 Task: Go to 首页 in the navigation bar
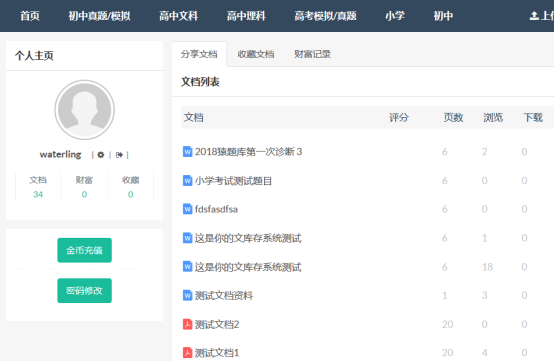[30, 16]
